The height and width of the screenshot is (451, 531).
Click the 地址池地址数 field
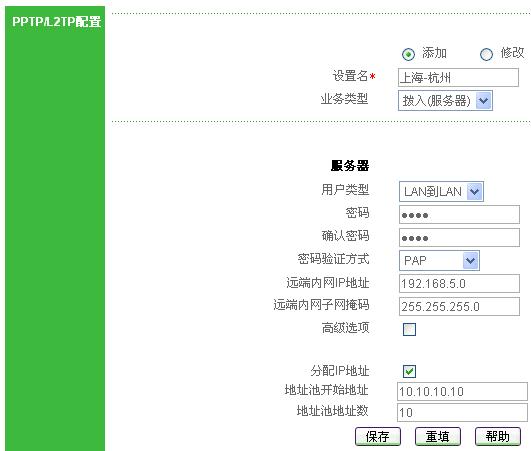pyautogui.click(x=462, y=412)
